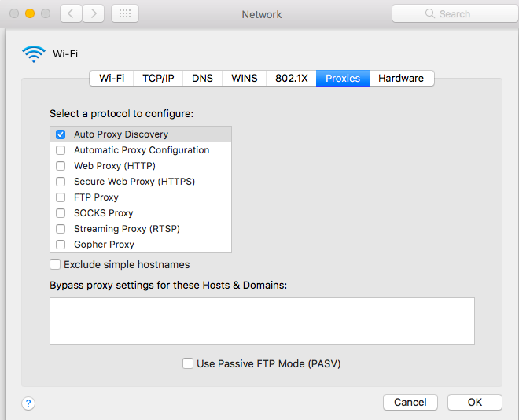Toggle Exclude simple hostnames
519x420 pixels.
(x=55, y=265)
